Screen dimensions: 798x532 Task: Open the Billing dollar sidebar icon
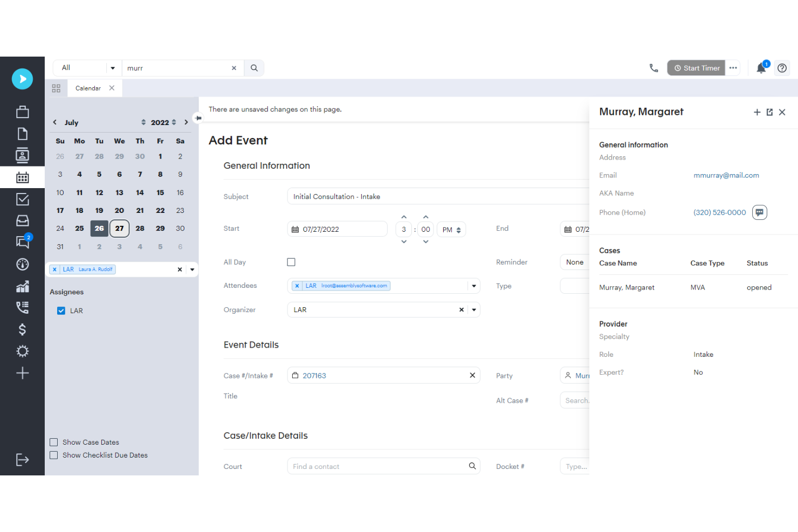click(22, 329)
